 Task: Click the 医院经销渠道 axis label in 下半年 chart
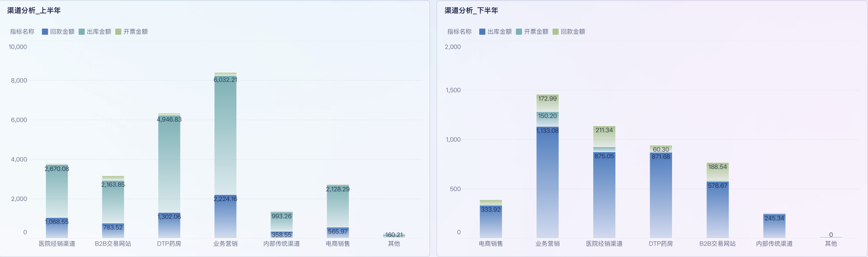click(604, 244)
